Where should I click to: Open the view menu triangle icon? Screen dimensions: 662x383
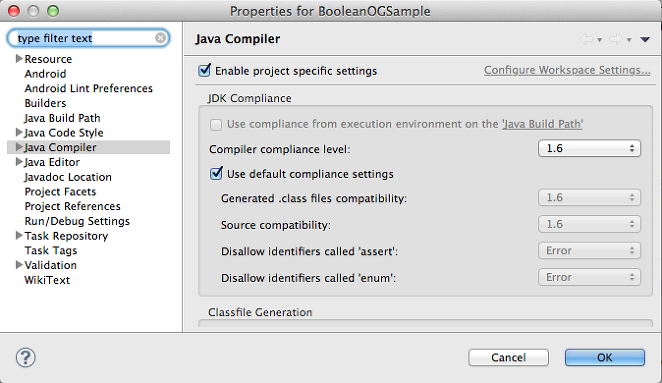[x=645, y=40]
